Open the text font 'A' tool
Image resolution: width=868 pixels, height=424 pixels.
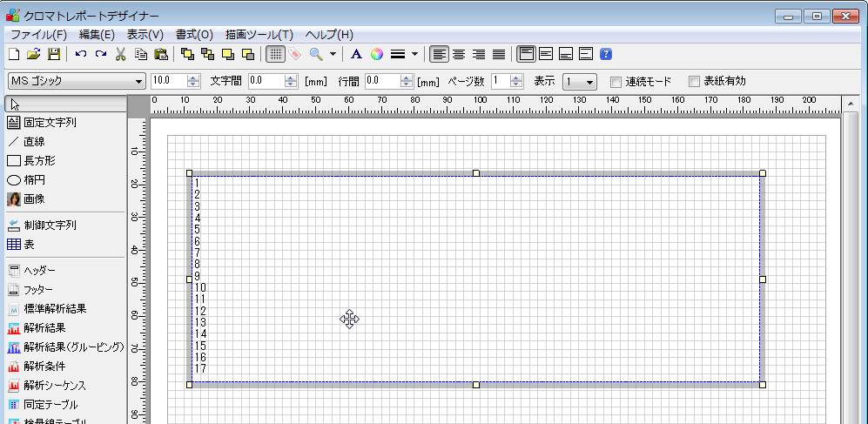(x=356, y=54)
